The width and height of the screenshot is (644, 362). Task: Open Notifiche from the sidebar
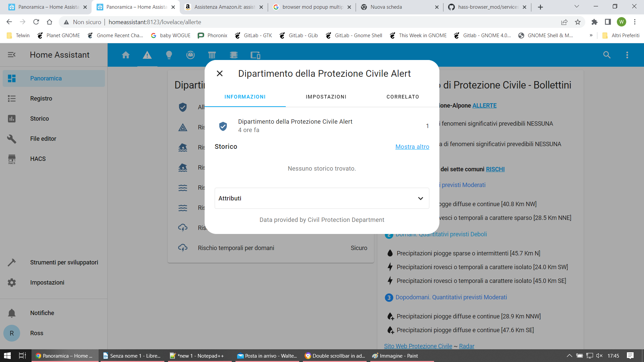point(42,313)
